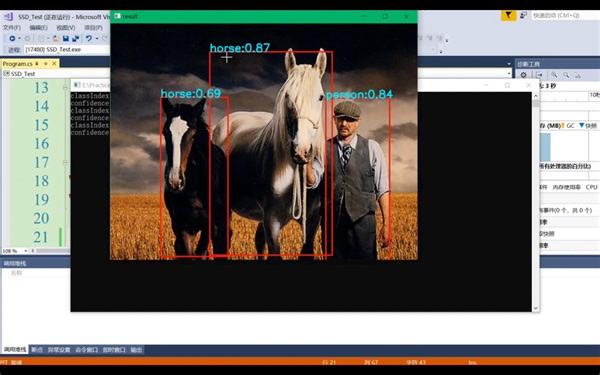600x375 pixels.
Task: Click the yellow notification filter flag icon
Action: [508, 15]
